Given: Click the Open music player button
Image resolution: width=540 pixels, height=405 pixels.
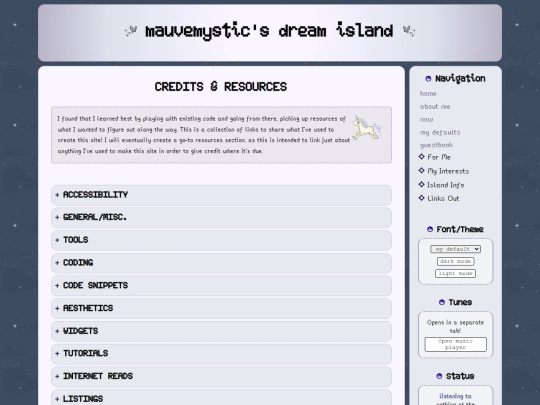Looking at the screenshot, I should (455, 344).
